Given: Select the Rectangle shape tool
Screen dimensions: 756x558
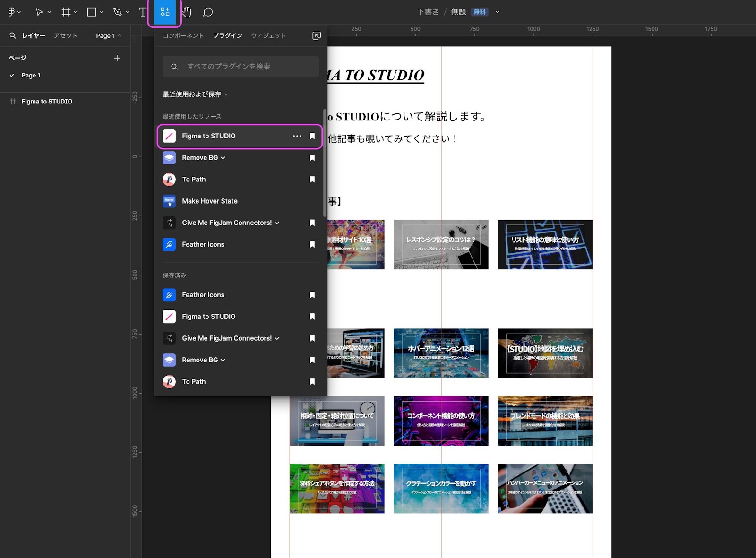Looking at the screenshot, I should coord(92,12).
